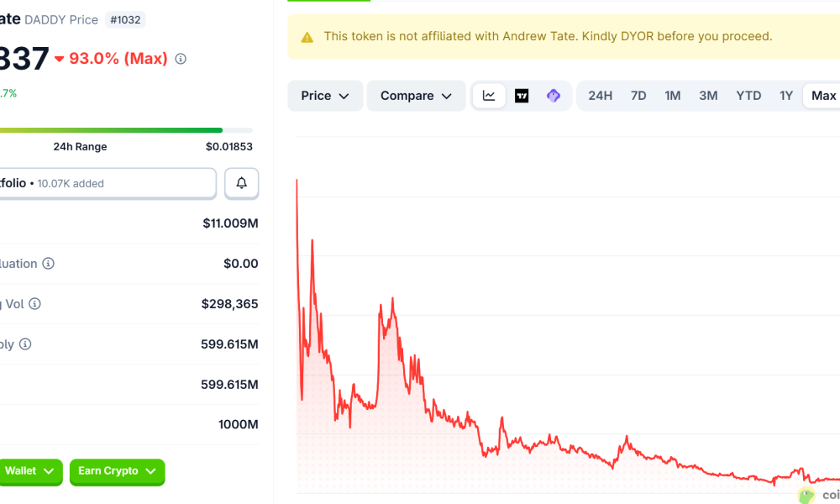Click the #1032 rank badge
This screenshot has width=840, height=504.
coord(125,20)
